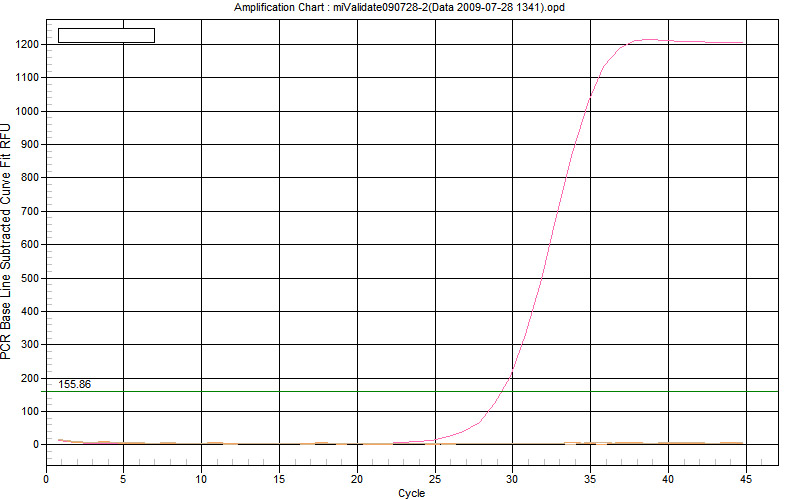Click the 15 x-axis tick label
800x500 pixels.
coord(279,479)
